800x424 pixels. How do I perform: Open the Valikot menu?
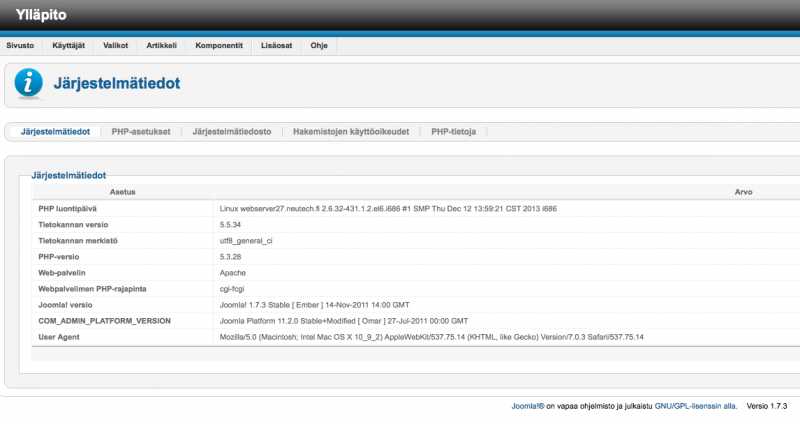click(x=116, y=45)
